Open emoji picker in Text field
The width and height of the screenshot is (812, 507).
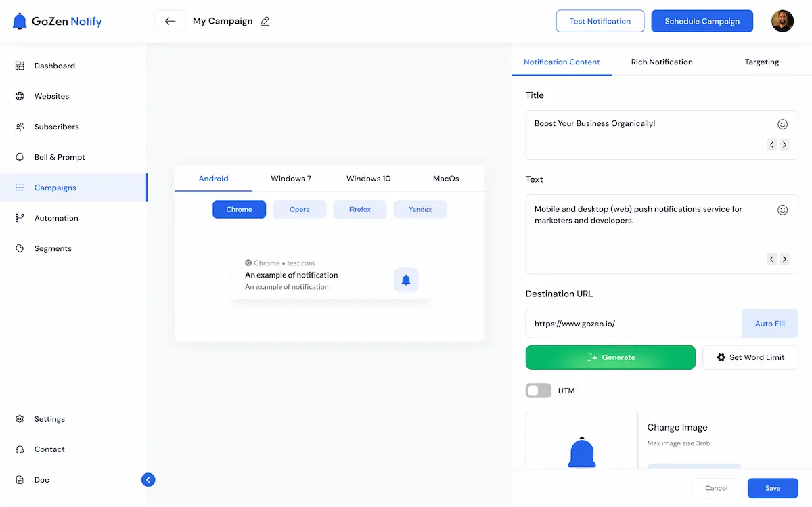pos(782,210)
